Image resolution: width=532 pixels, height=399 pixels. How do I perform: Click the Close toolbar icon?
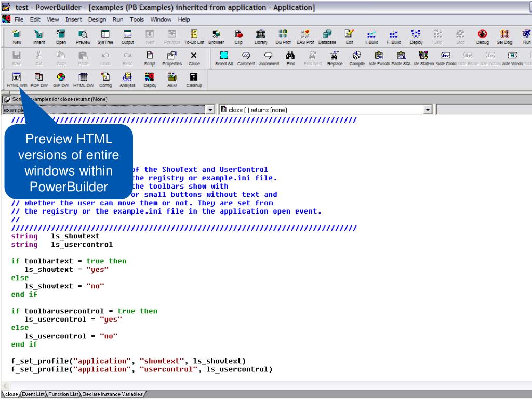[x=194, y=58]
